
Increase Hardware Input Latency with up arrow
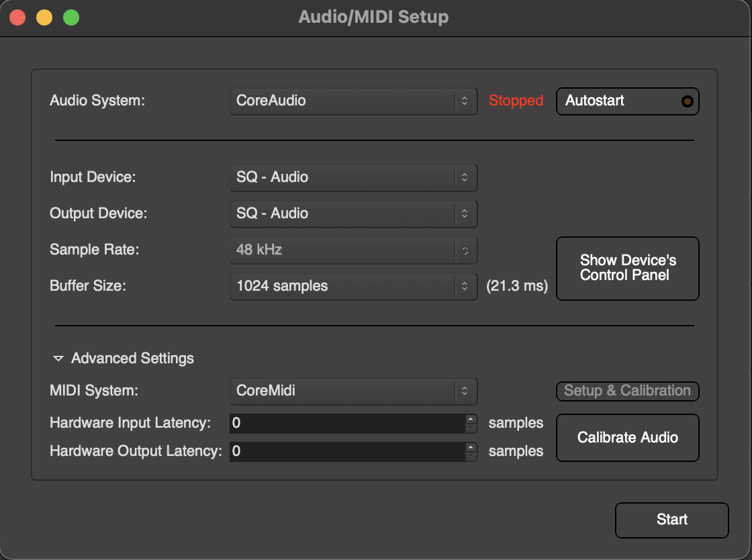[x=471, y=419]
